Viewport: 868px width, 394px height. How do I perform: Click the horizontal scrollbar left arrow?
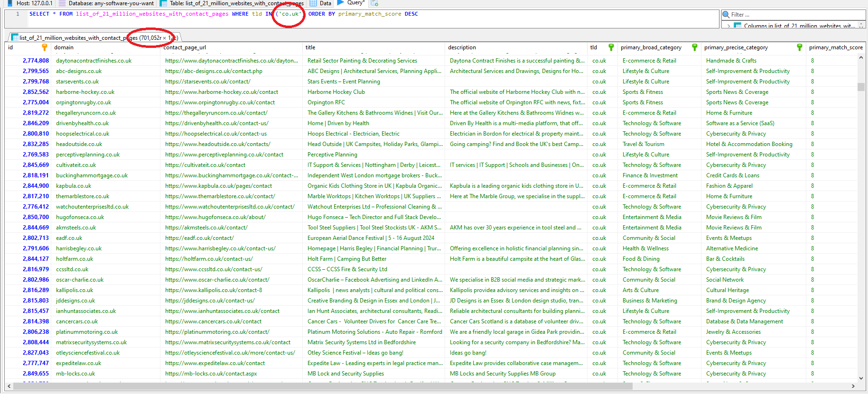coord(9,386)
